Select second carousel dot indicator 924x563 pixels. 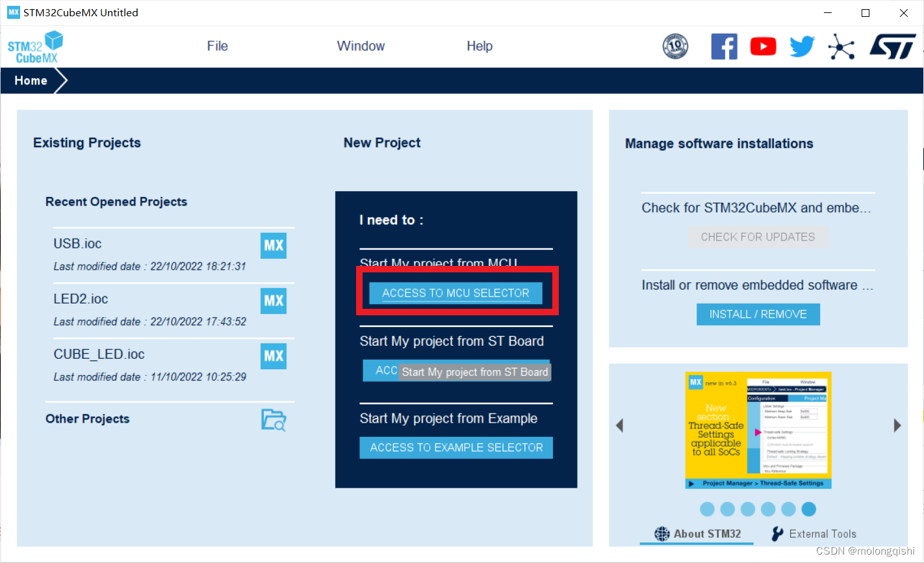[x=728, y=509]
